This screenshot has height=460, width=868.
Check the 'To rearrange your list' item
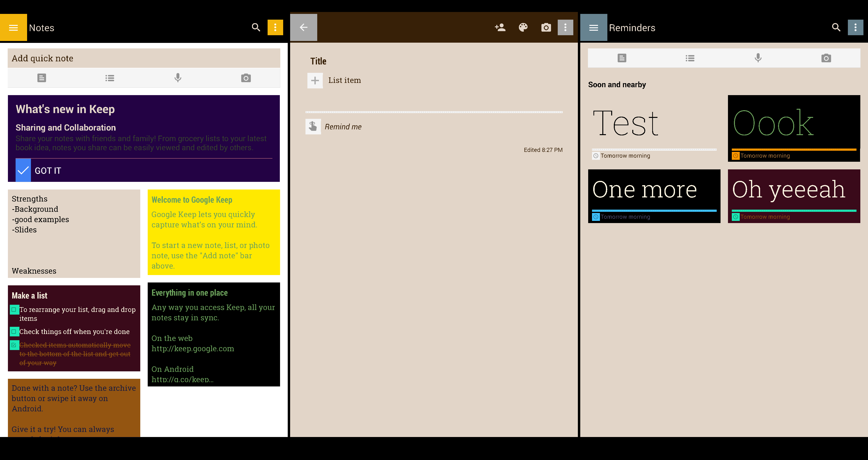14,310
